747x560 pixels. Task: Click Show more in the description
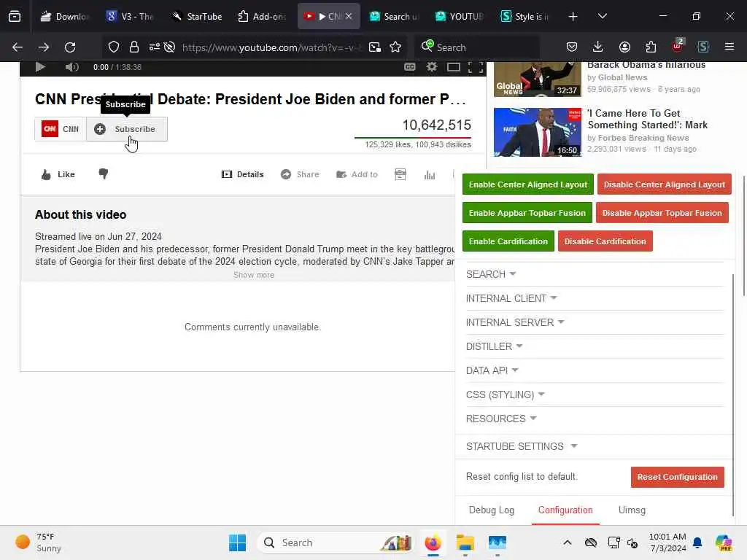point(253,275)
